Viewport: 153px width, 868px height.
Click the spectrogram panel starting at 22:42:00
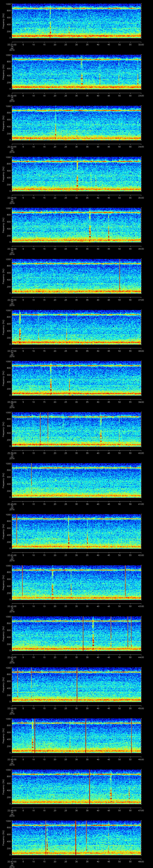point(77,582)
